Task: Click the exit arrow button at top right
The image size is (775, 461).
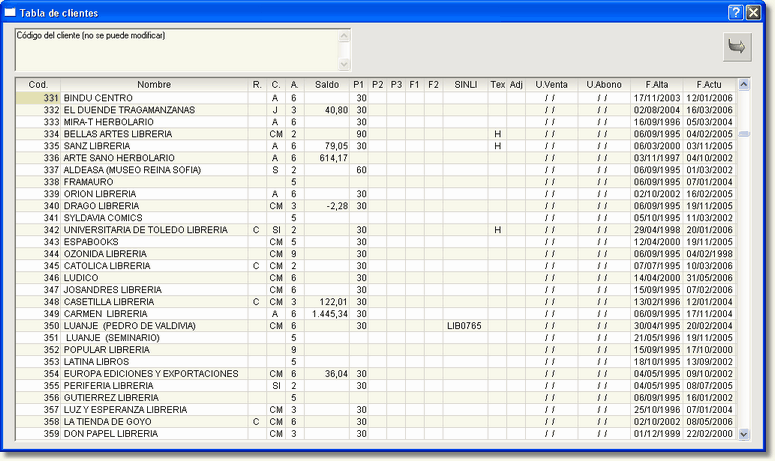Action: pyautogui.click(x=737, y=47)
